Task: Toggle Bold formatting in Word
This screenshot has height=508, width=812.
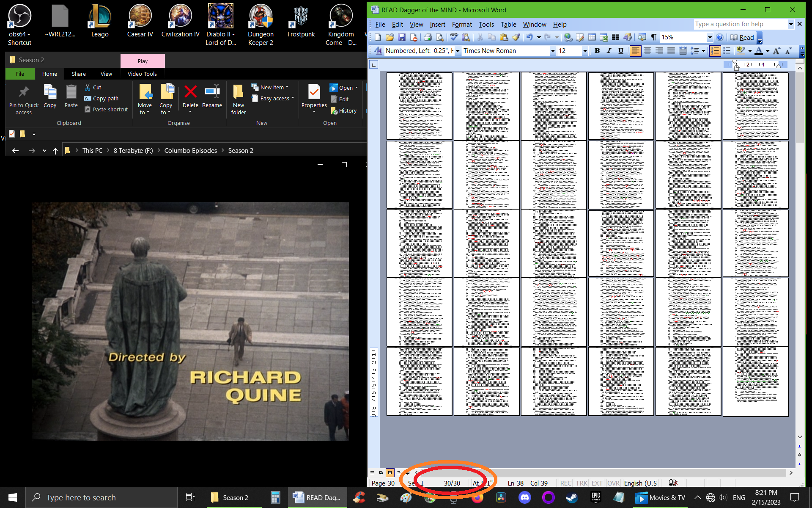Action: [x=597, y=51]
